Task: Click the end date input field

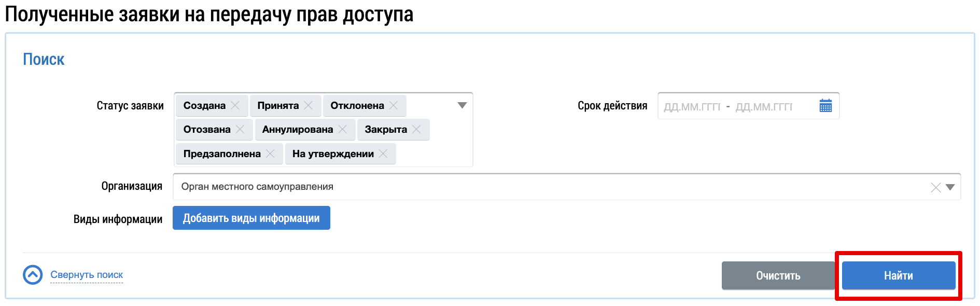Action: [764, 106]
